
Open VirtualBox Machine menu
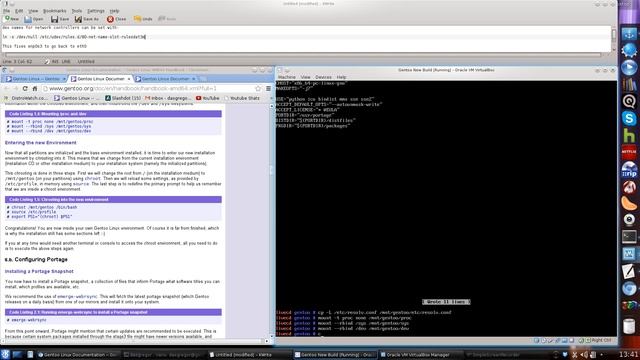click(x=287, y=77)
